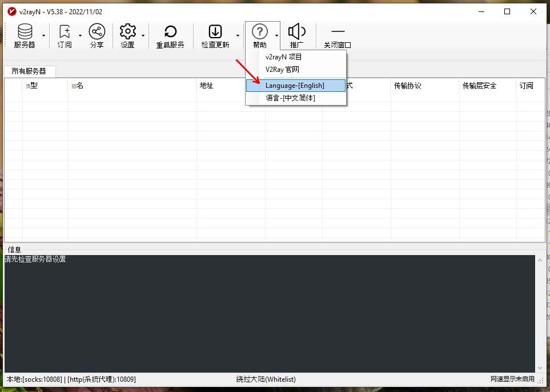The width and height of the screenshot is (550, 392).
Task: Expand the Subscription dropdown arrow
Action: tap(80, 35)
